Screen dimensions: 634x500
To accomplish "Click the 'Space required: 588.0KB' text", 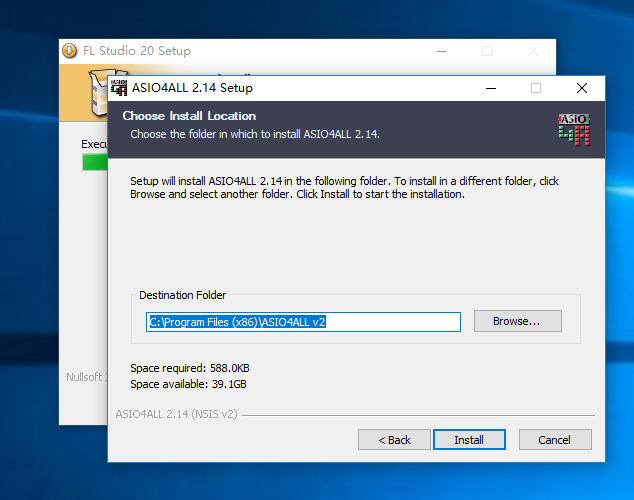I will pyautogui.click(x=190, y=368).
